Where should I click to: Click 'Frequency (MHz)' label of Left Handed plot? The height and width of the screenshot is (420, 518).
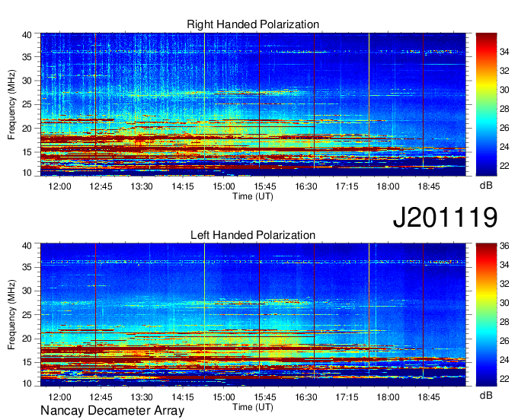coord(11,315)
